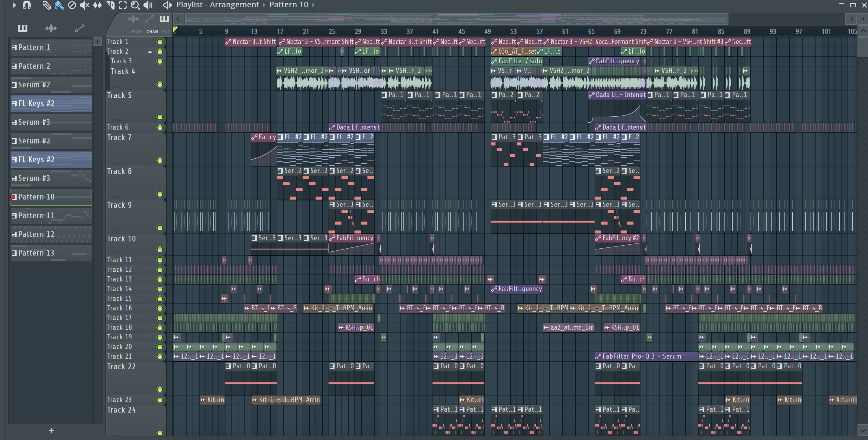
Task: Select the Mute tool
Action: pos(85,5)
